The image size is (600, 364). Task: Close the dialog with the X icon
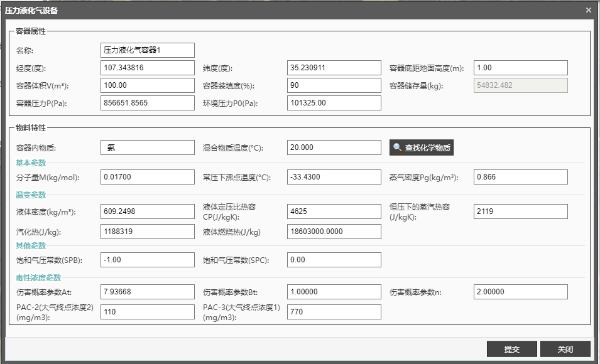[x=588, y=10]
